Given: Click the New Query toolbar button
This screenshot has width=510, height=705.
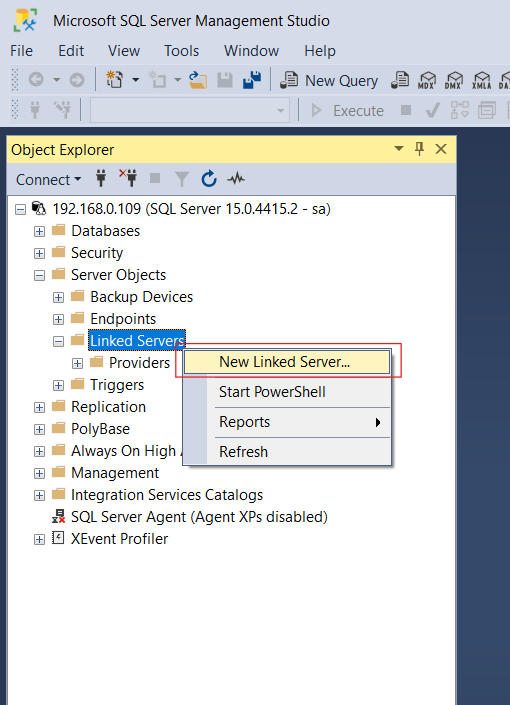Looking at the screenshot, I should [x=329, y=81].
